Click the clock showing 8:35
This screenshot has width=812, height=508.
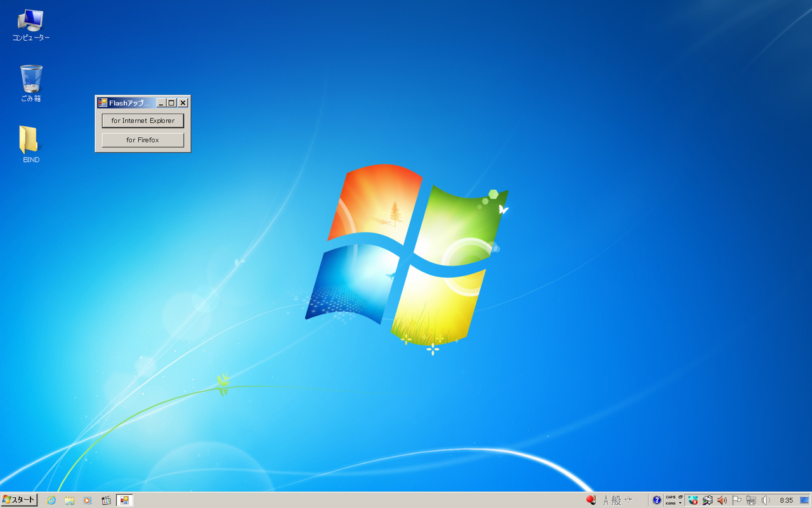787,500
